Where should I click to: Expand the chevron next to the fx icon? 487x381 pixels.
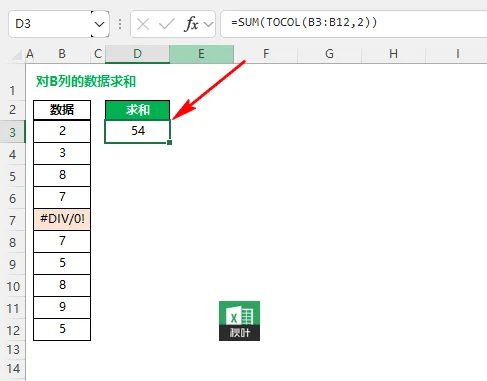pyautogui.click(x=208, y=24)
